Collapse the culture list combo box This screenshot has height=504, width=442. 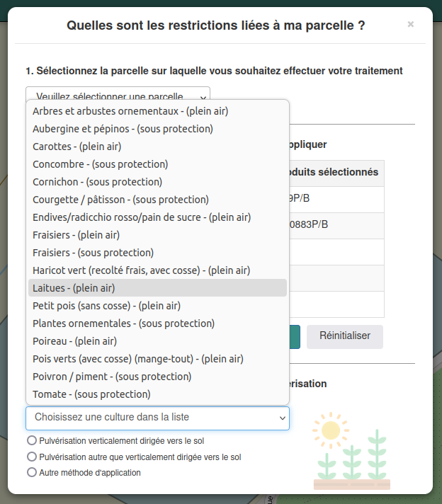[157, 418]
